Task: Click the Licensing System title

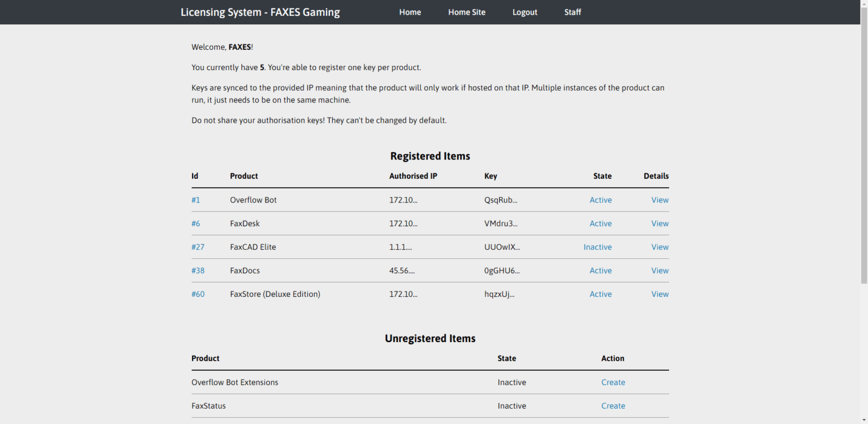Action: (260, 12)
